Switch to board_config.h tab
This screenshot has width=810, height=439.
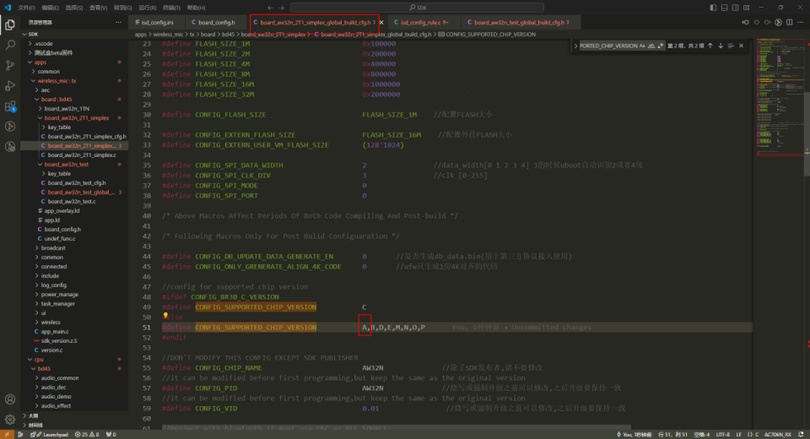[216, 22]
